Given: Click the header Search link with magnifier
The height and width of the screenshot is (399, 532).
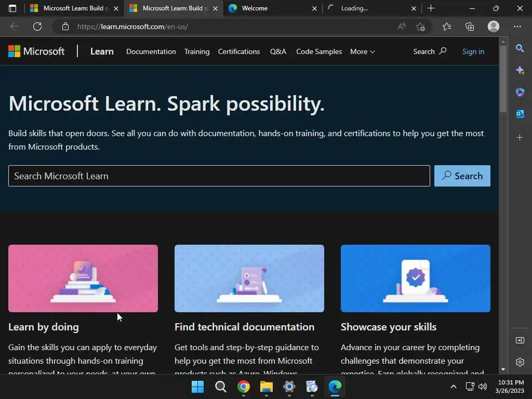Looking at the screenshot, I should [430, 51].
